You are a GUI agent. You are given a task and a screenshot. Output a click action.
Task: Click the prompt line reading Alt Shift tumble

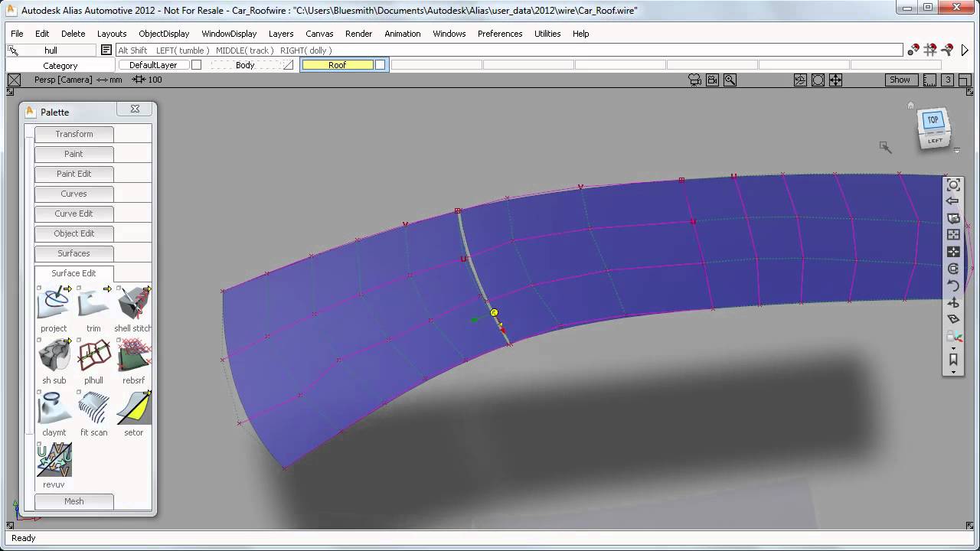[509, 51]
